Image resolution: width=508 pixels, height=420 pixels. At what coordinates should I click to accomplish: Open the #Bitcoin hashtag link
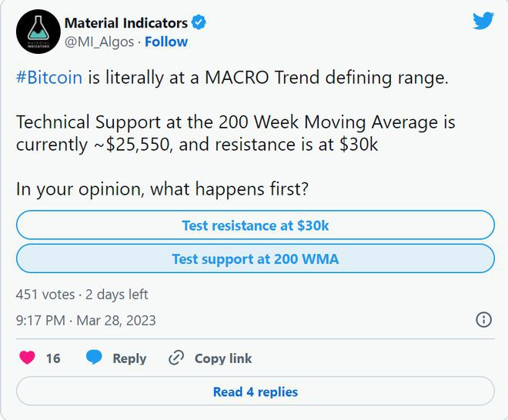point(48,78)
